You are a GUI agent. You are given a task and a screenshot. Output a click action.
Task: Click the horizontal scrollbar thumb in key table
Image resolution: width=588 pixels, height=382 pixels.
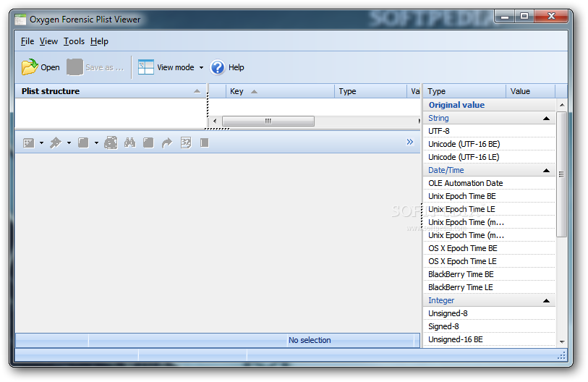coord(268,121)
